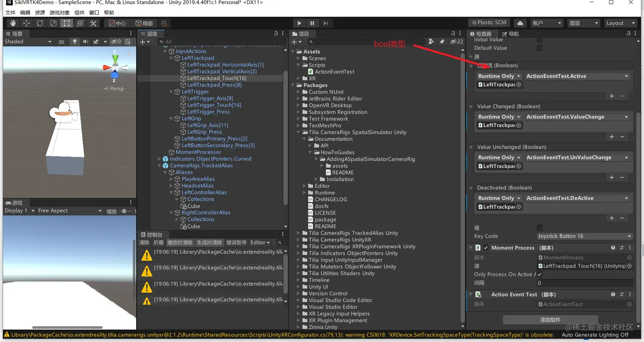Toggle 折叠 collapse in console
Screen dimensions: 644x342
(158, 243)
